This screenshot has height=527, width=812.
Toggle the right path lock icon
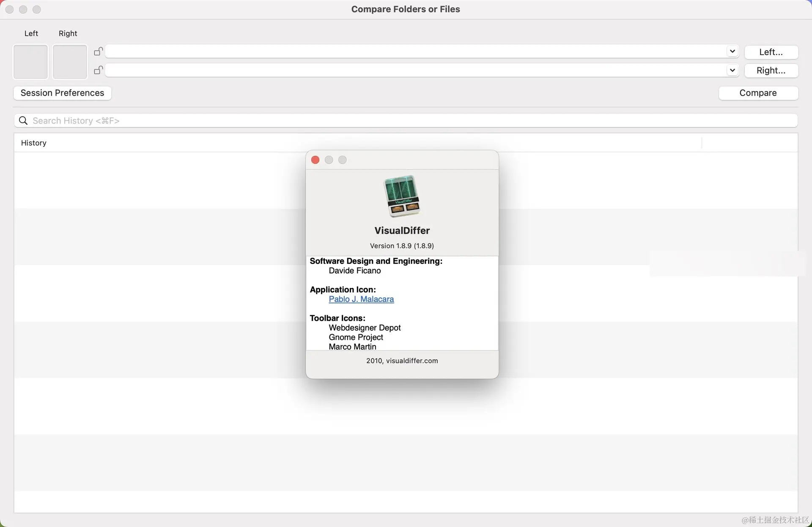(x=98, y=70)
